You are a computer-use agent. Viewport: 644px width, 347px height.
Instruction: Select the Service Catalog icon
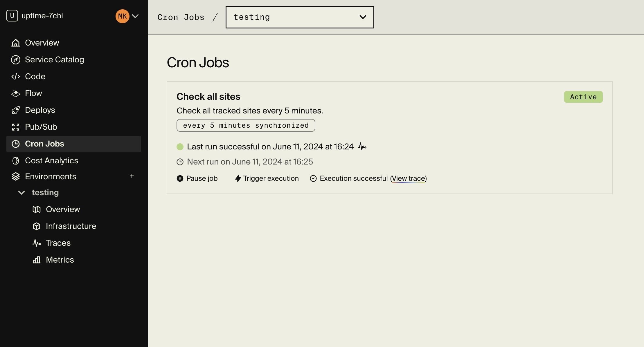click(x=16, y=59)
